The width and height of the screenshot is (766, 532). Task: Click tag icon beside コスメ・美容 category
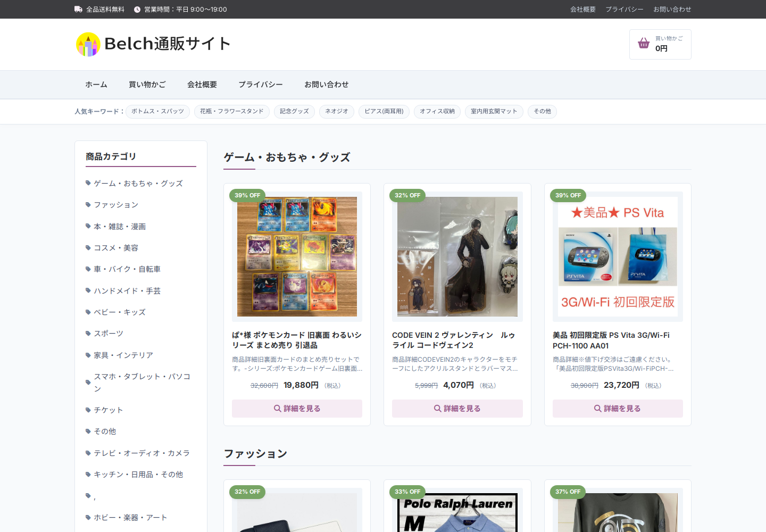pyautogui.click(x=88, y=247)
